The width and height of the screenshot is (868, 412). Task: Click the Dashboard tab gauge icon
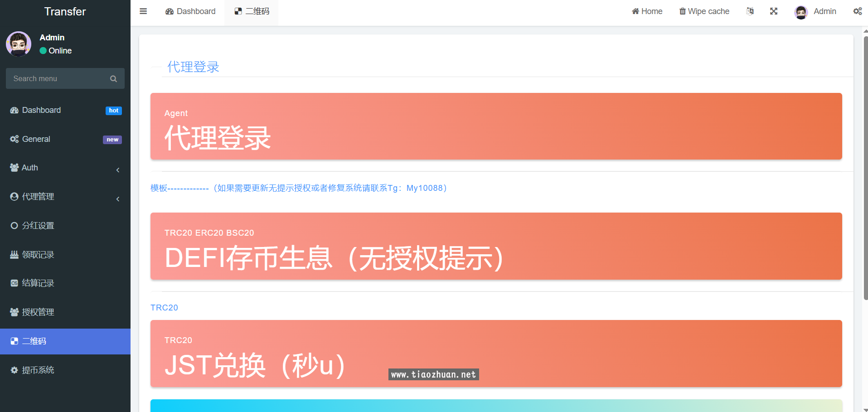coord(170,11)
